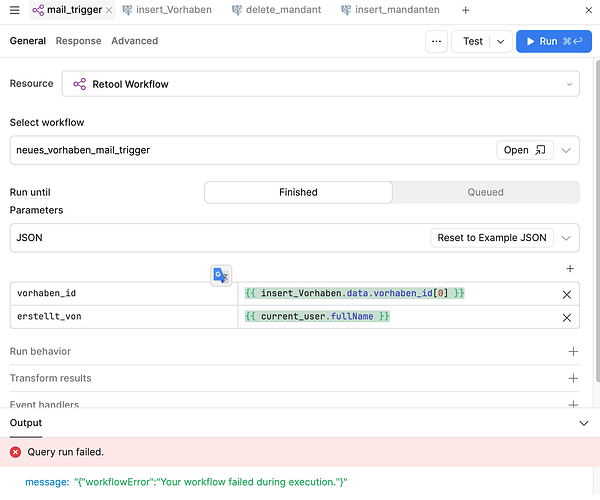600x500 pixels.
Task: Delete the erstellt_von parameter row
Action: 566,317
